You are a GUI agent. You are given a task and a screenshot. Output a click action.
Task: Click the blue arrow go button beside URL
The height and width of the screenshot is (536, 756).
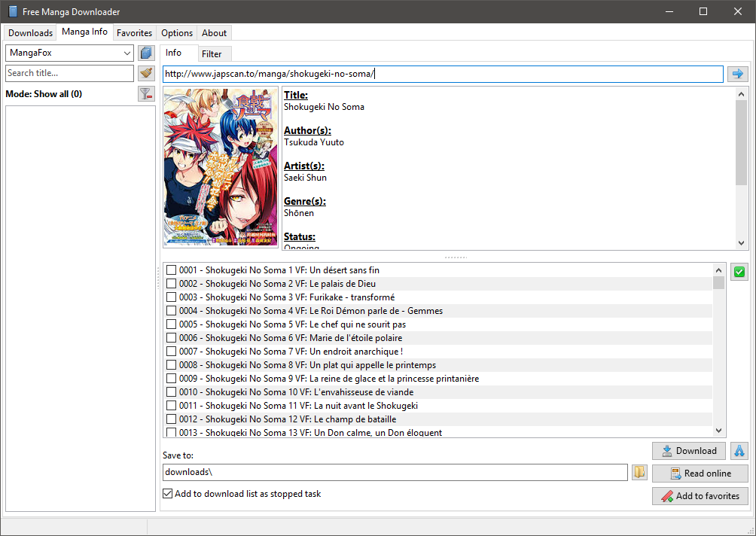pyautogui.click(x=738, y=74)
